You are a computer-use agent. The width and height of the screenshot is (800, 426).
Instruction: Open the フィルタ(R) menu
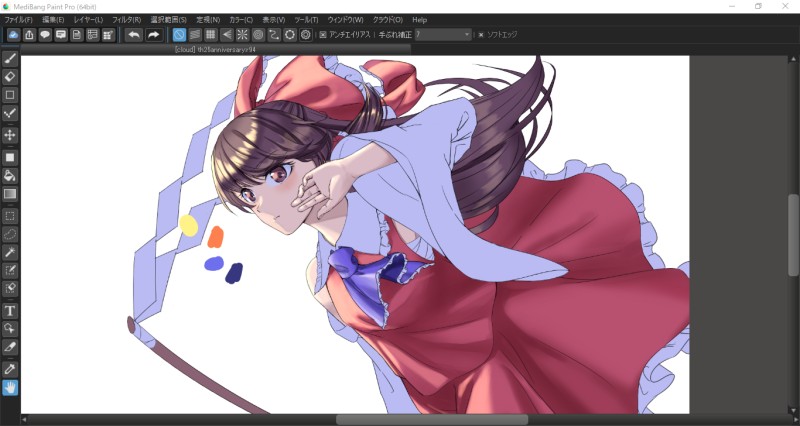pyautogui.click(x=127, y=20)
